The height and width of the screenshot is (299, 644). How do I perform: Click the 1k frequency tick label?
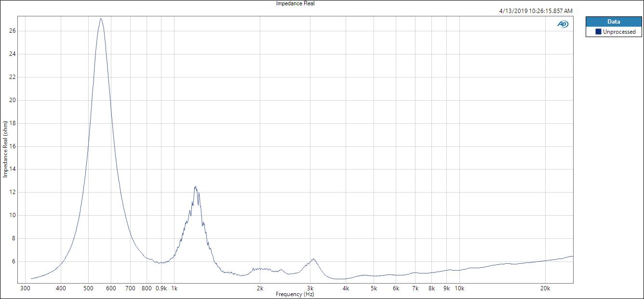[x=174, y=288]
